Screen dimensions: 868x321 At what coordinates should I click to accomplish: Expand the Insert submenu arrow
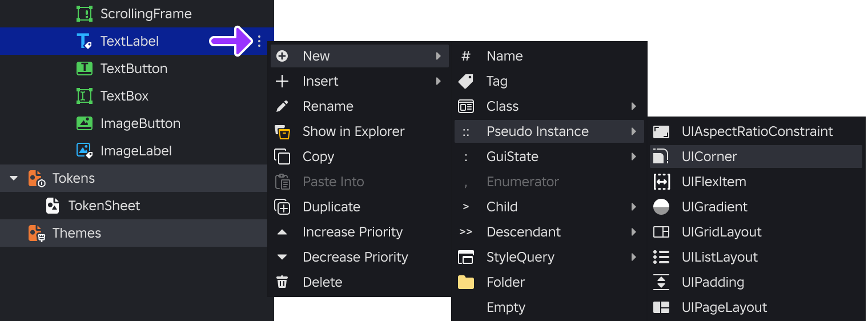click(438, 81)
